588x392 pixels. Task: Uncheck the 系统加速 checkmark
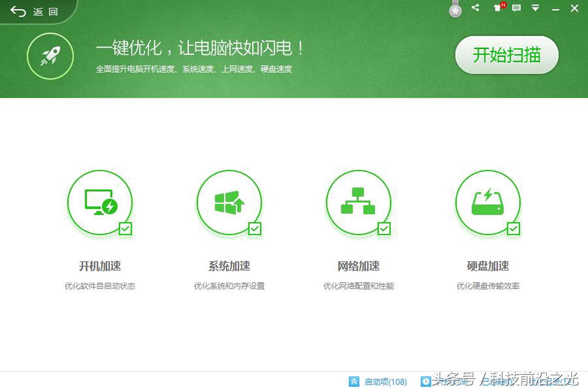[x=254, y=229]
